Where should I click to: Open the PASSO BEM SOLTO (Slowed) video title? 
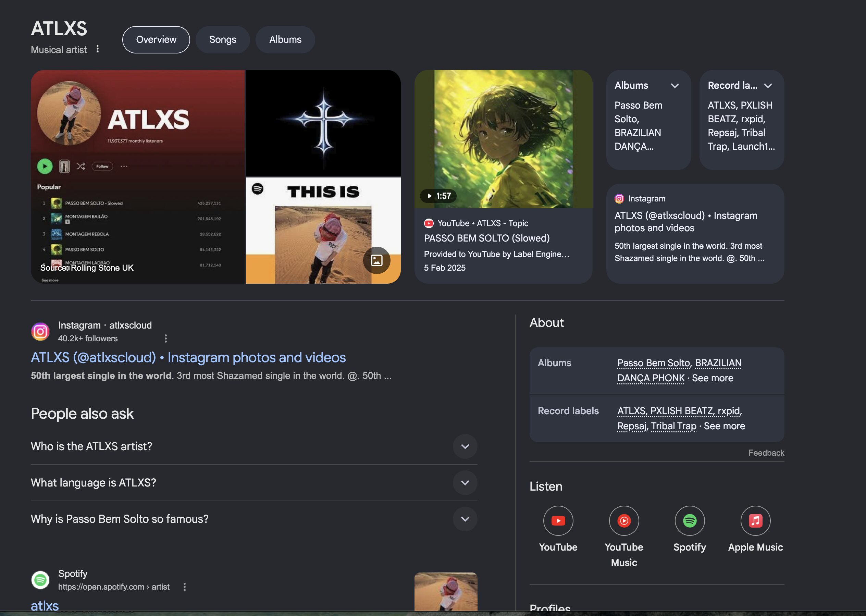[x=486, y=238]
